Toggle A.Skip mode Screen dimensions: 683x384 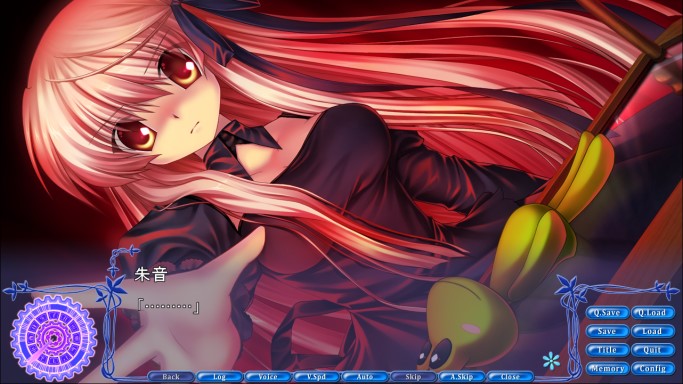(462, 377)
